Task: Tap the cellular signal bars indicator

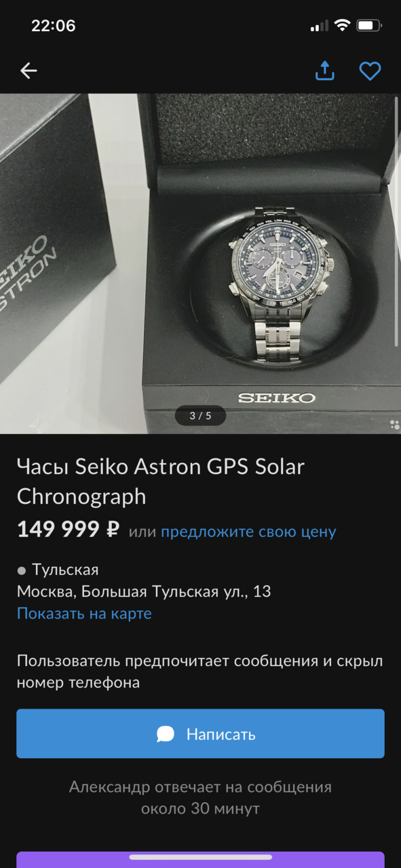Action: tap(319, 26)
